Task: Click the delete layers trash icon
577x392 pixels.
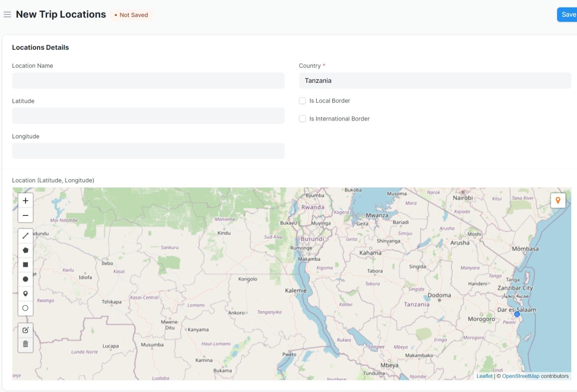Action: click(x=25, y=344)
